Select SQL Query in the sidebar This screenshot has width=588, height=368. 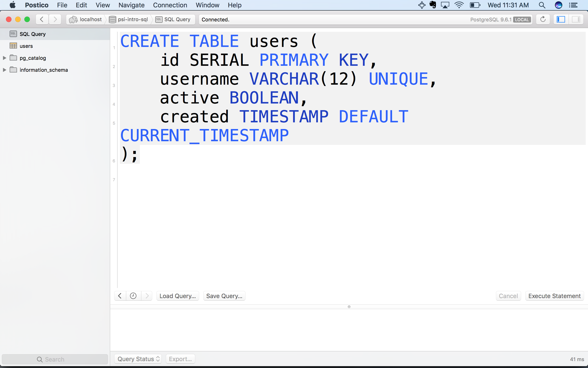pos(55,34)
